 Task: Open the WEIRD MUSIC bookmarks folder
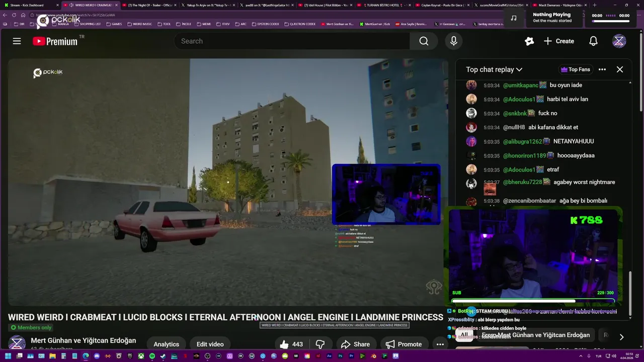pyautogui.click(x=140, y=24)
